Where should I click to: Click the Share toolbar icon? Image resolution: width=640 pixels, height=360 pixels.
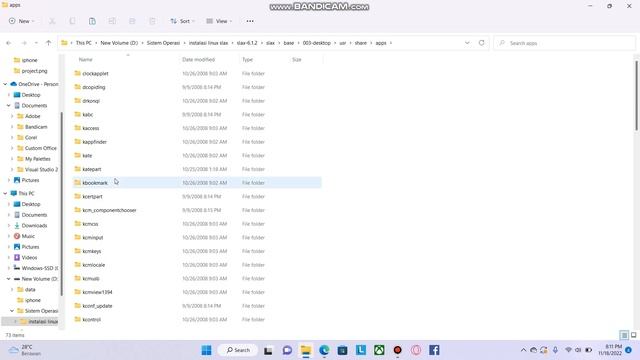(x=132, y=21)
